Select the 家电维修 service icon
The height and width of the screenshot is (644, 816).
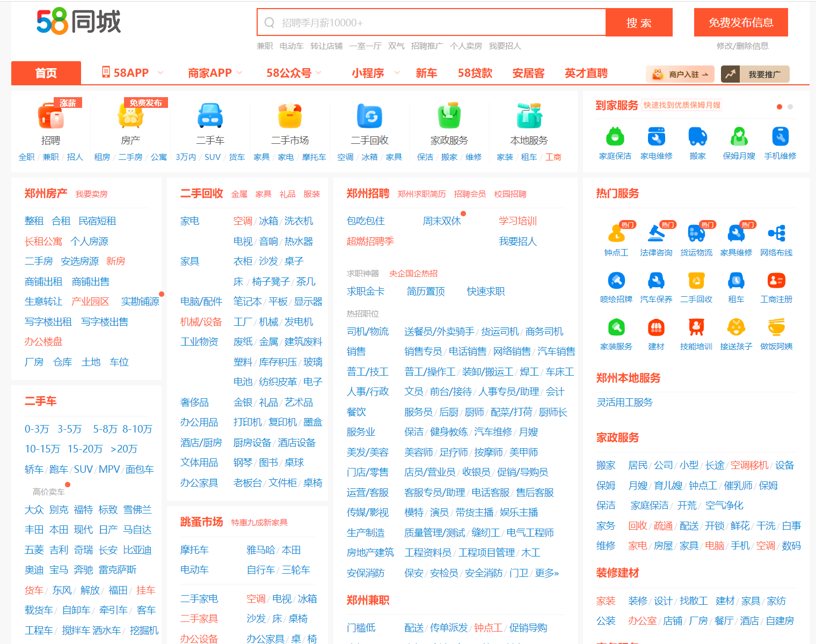tap(657, 137)
